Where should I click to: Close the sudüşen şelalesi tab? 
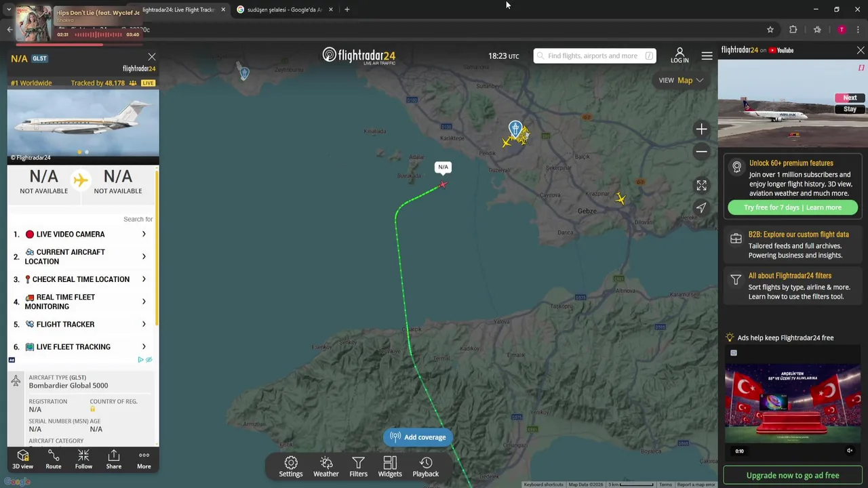(x=330, y=9)
